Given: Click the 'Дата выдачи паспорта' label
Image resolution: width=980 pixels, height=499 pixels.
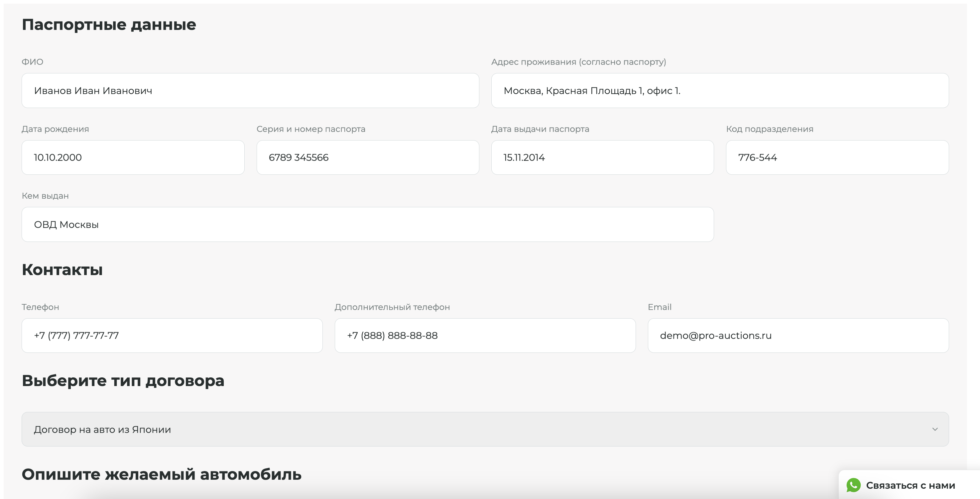Looking at the screenshot, I should 540,129.
